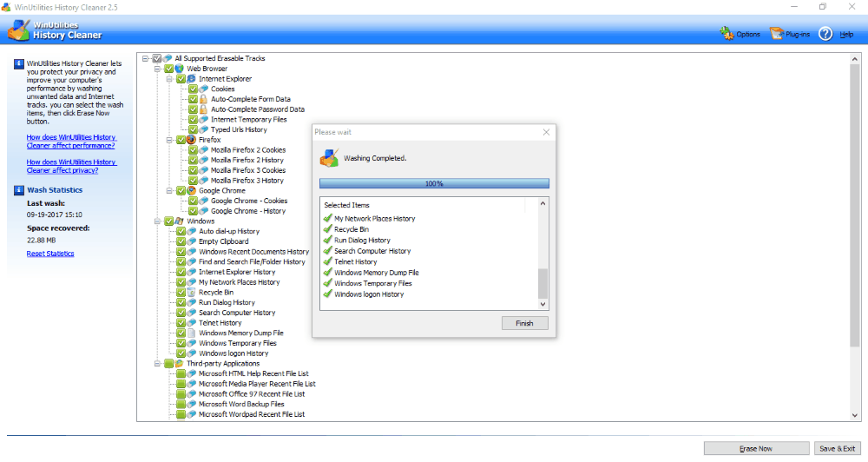Click the eraser icon beside Mozilla Firefox 3 History
This screenshot has width=868, height=462.
point(204,181)
